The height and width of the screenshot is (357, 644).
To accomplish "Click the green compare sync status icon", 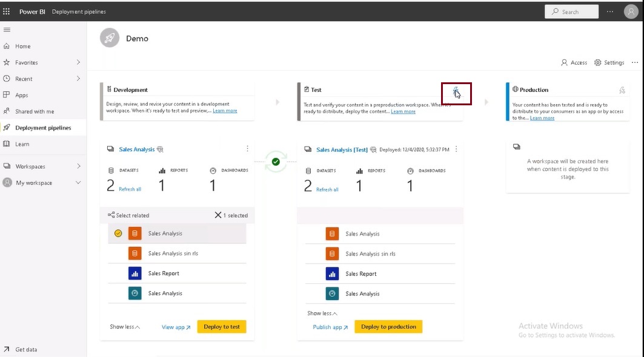I will (276, 162).
